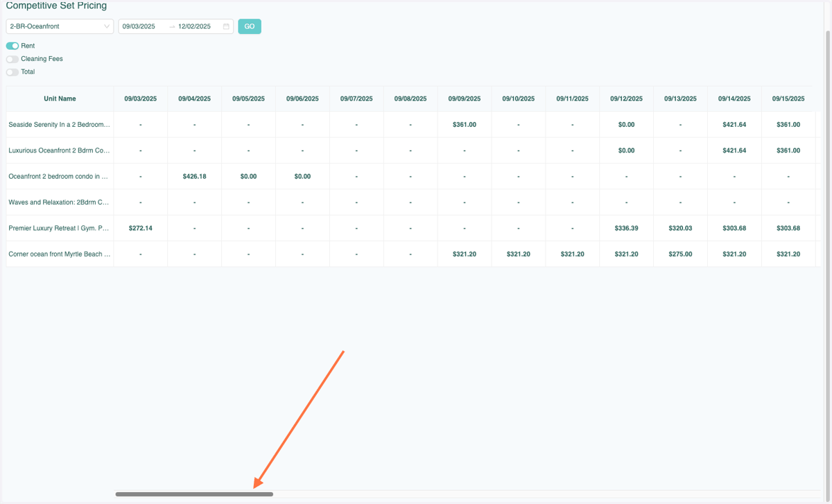Enable the Cleaning Fees toggle
This screenshot has width=832, height=504.
(12, 59)
